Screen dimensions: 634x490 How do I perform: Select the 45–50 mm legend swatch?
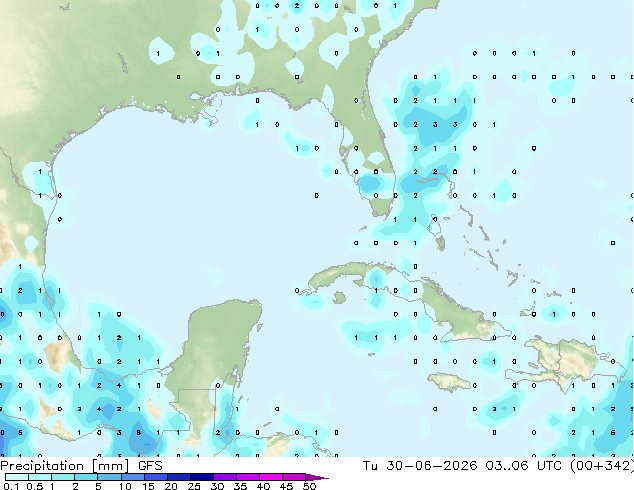click(294, 477)
